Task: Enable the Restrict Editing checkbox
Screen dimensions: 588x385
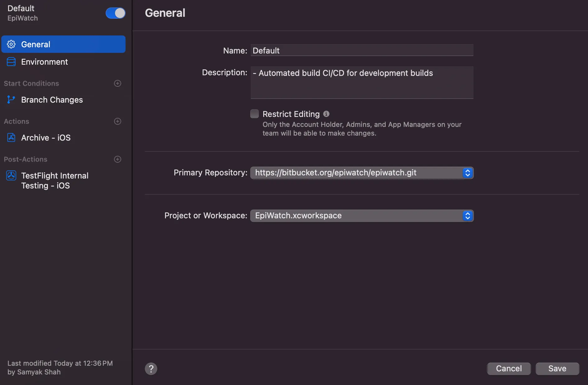Action: (254, 114)
